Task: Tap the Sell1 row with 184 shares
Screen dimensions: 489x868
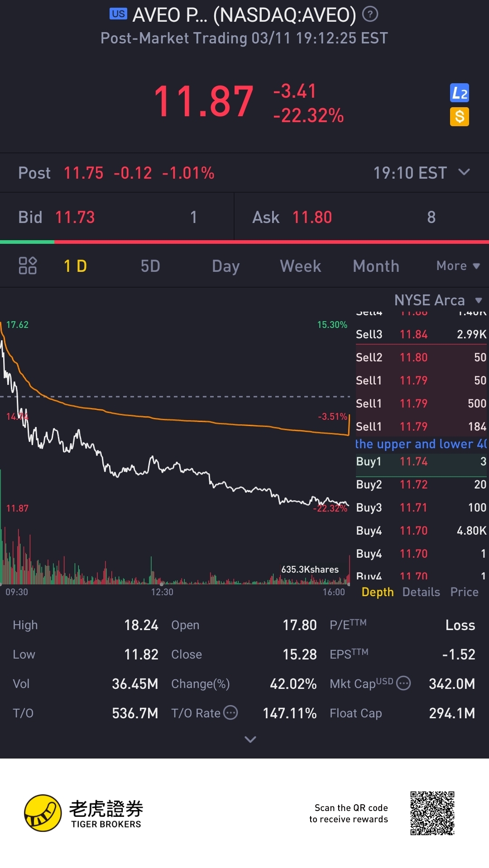Action: (421, 427)
